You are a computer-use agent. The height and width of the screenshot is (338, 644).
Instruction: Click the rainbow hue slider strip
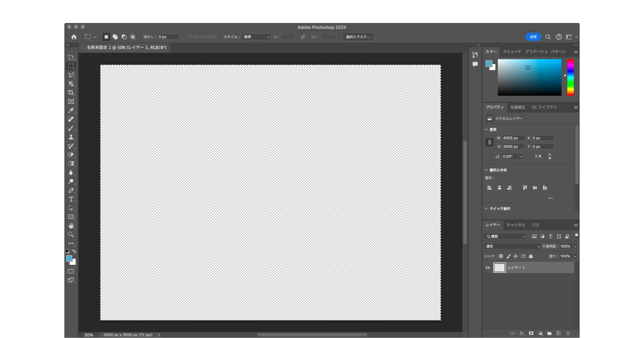click(570, 77)
